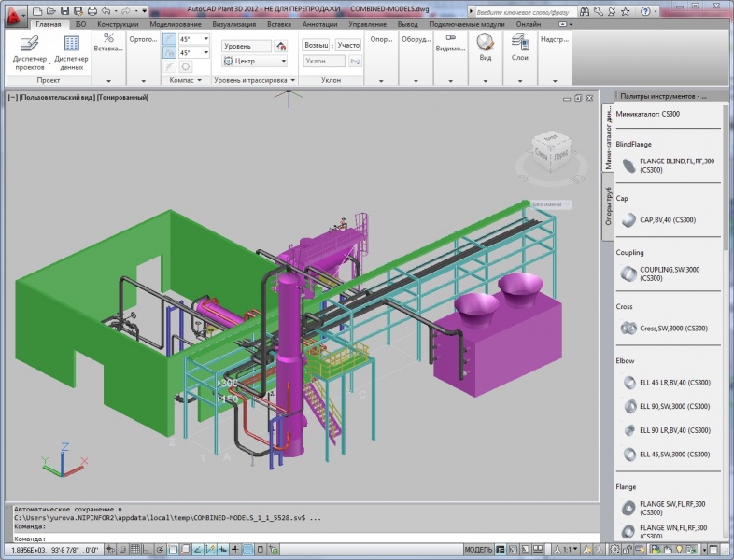Click the Вставка... (Insert) ribbon button

coord(108,43)
